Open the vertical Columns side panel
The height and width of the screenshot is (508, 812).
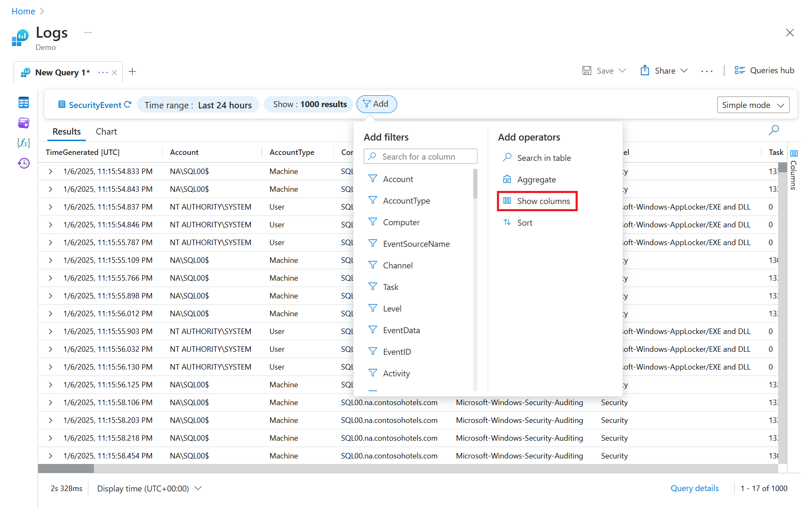pyautogui.click(x=794, y=169)
